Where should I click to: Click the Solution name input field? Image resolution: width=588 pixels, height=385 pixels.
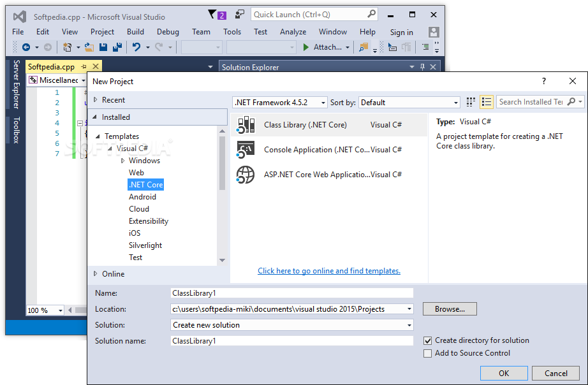[x=291, y=341]
